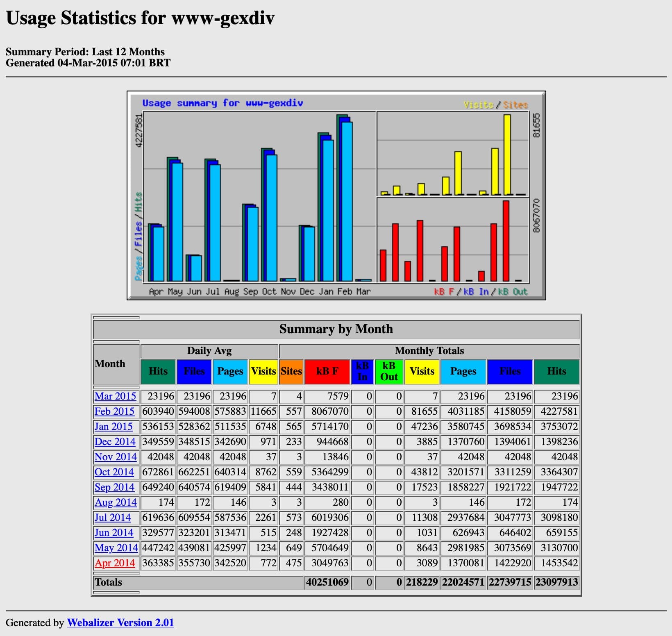The width and height of the screenshot is (672, 636).
Task: Click May 2014 sites value 649
Action: [294, 548]
